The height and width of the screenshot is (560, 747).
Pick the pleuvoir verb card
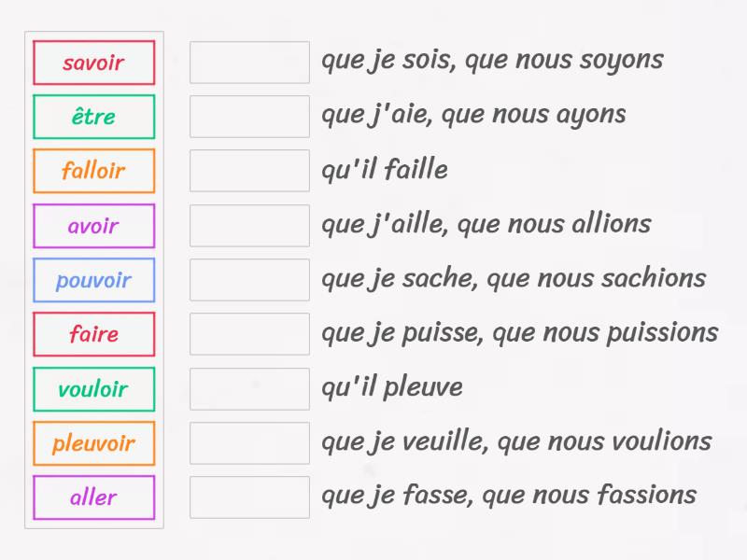click(x=93, y=443)
